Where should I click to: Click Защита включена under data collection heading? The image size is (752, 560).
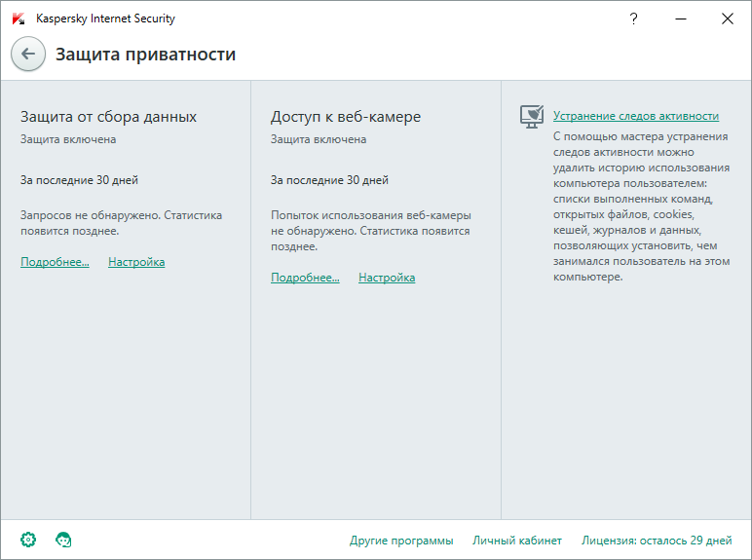pos(68,139)
